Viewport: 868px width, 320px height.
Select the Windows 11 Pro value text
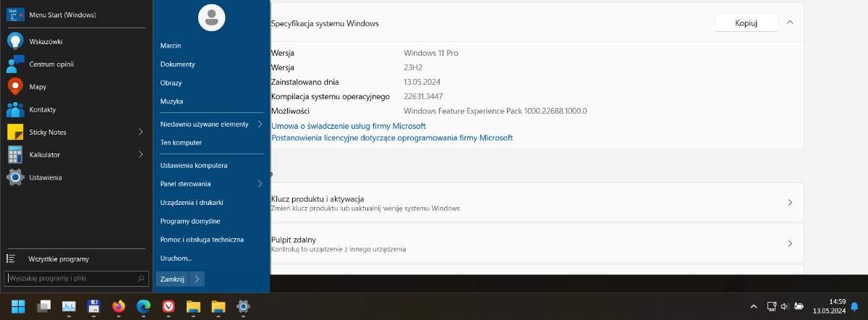(x=431, y=53)
